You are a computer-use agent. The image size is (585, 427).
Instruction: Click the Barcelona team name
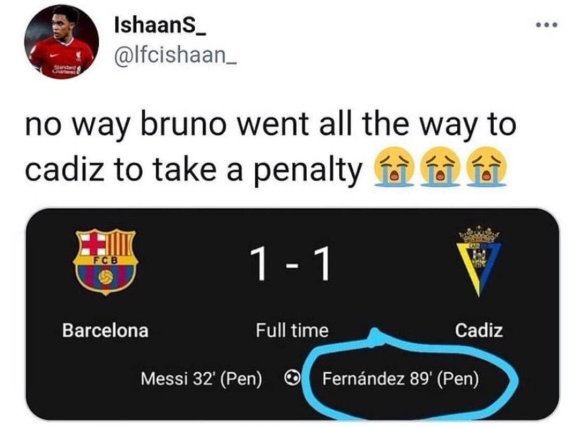click(x=105, y=330)
